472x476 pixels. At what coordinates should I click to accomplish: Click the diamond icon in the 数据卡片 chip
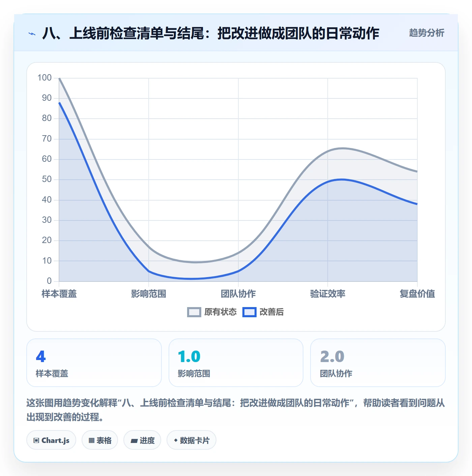click(x=176, y=440)
